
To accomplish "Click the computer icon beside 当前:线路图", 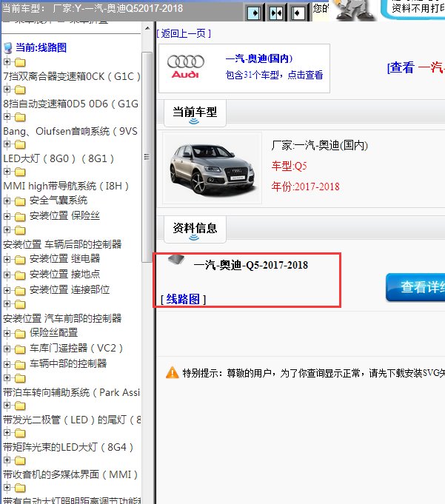I will tap(8, 48).
